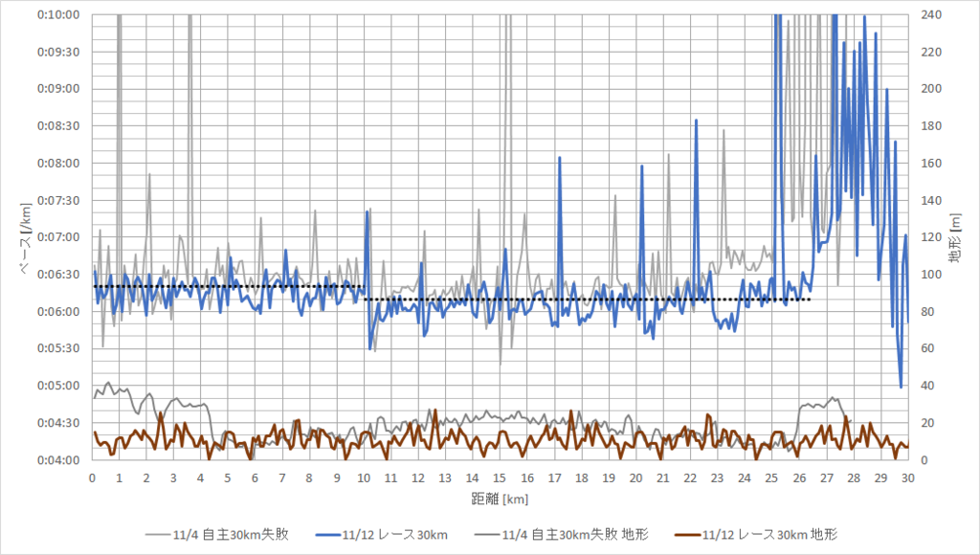Click the 0:10:00 pace axis label
This screenshot has height=555, width=980.
(58, 15)
